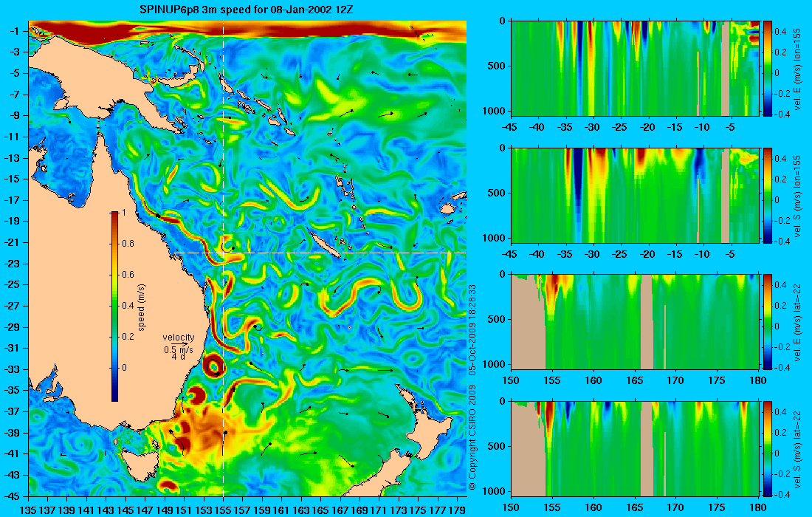The height and width of the screenshot is (517, 812).
Task: Click the white dashed vertical line at longitude 155
Action: (x=223, y=259)
